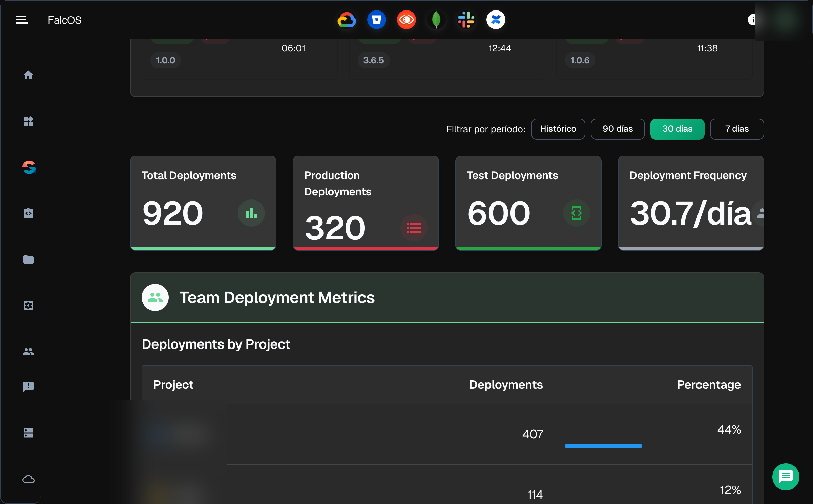The height and width of the screenshot is (504, 813).
Task: Click the blue deployment percentage progress bar
Action: click(603, 446)
